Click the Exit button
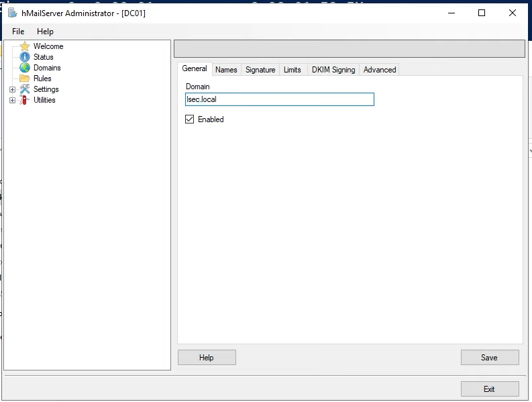Viewport: 532px width, 402px height. 490,389
